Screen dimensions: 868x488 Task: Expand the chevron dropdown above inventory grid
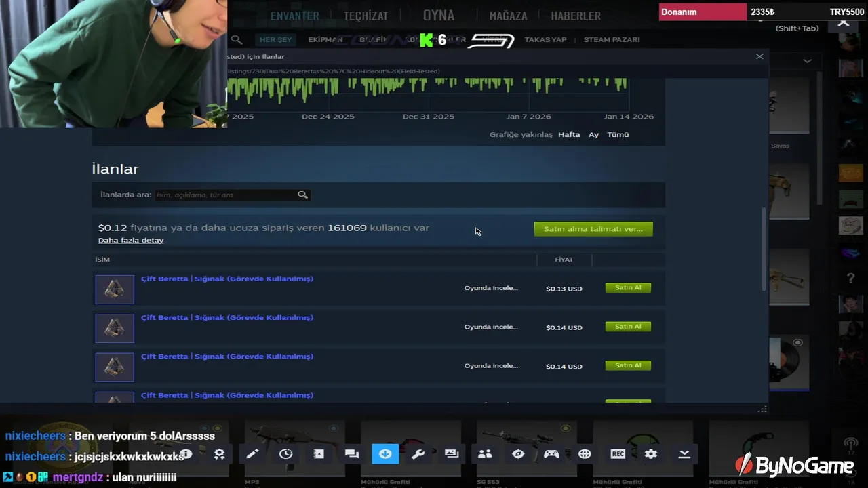pyautogui.click(x=807, y=61)
